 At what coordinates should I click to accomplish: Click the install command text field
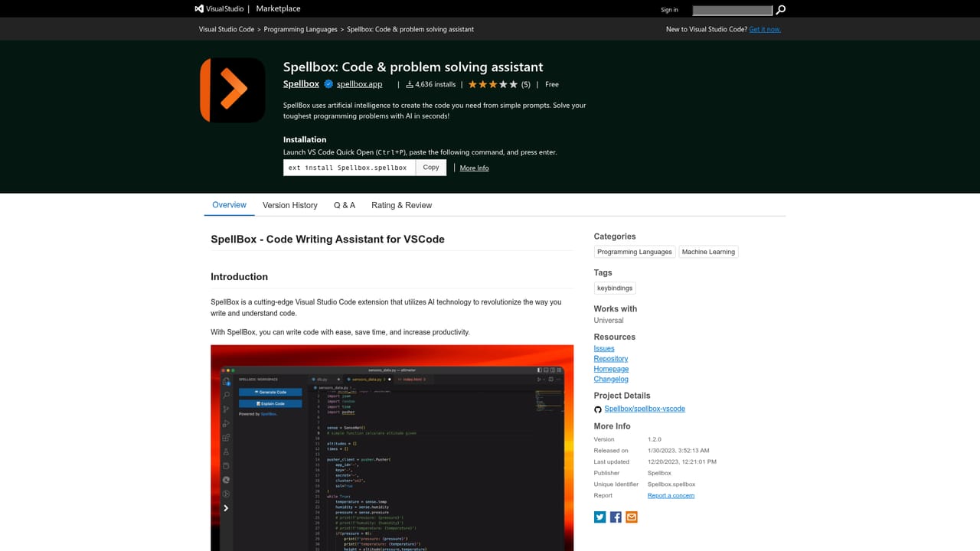click(349, 168)
